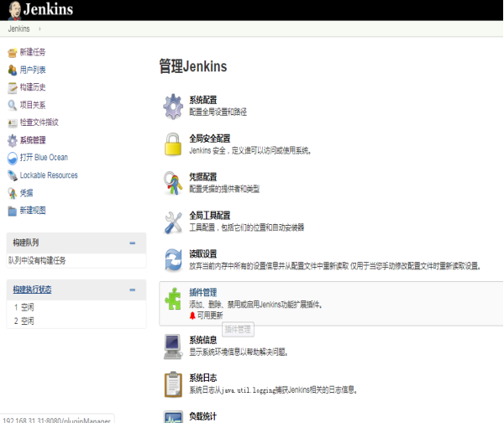The width and height of the screenshot is (504, 423).
Task: Open the 读取设置 heading
Action: point(202,253)
